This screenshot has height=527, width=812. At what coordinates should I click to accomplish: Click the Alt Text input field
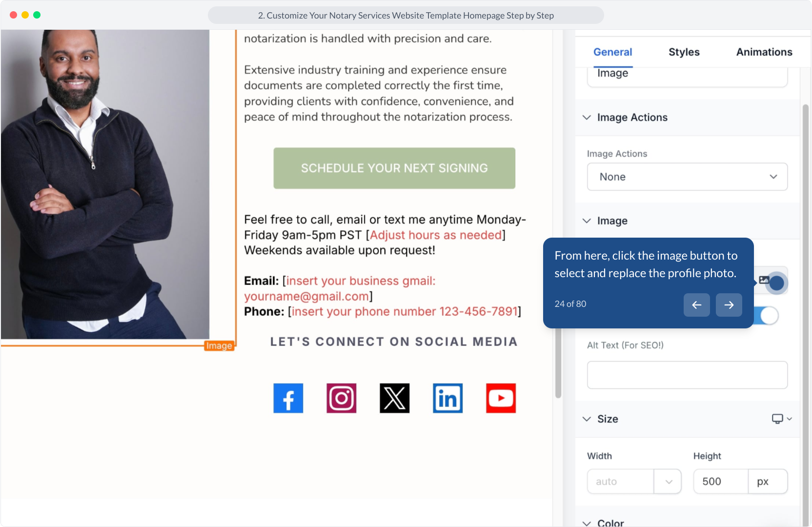click(687, 375)
